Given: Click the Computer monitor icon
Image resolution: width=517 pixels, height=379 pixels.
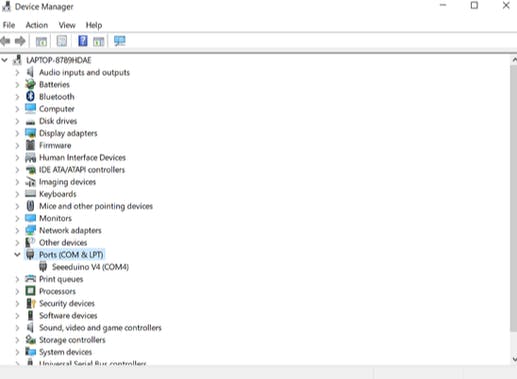Looking at the screenshot, I should pyautogui.click(x=30, y=109).
